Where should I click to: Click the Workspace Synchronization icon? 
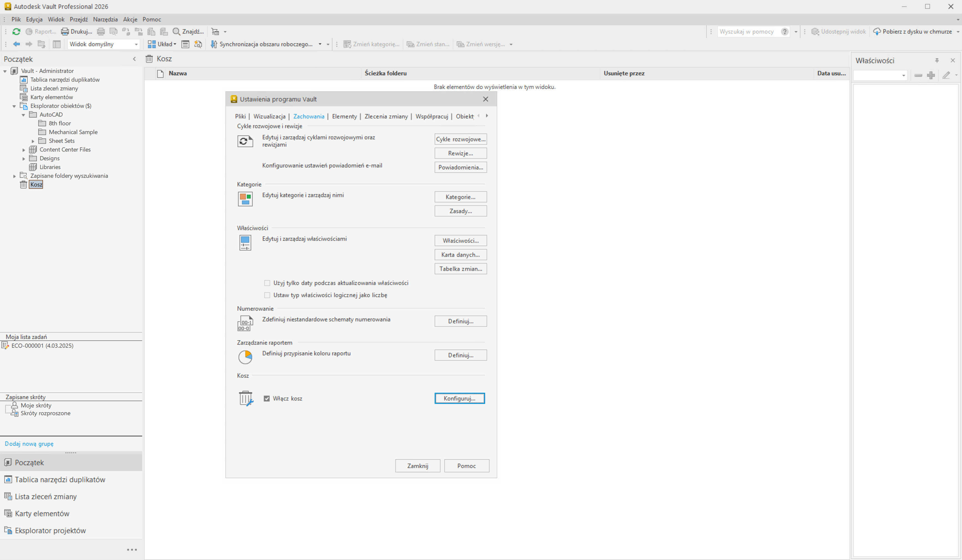pos(214,44)
